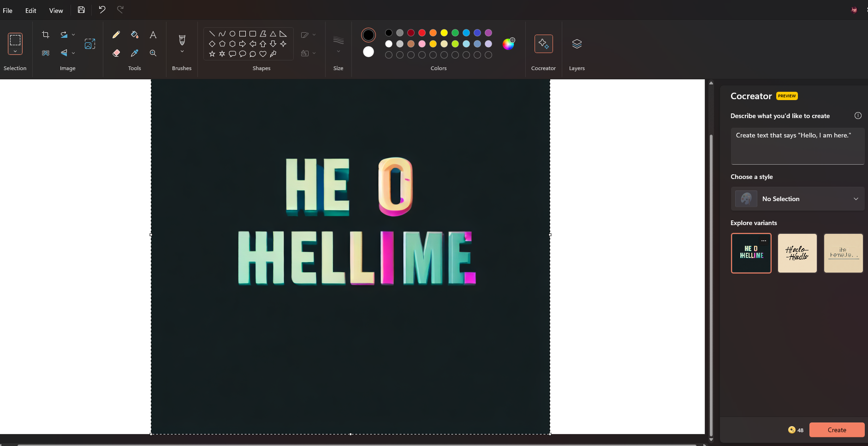Choose the Four-point star shape

[x=283, y=44]
